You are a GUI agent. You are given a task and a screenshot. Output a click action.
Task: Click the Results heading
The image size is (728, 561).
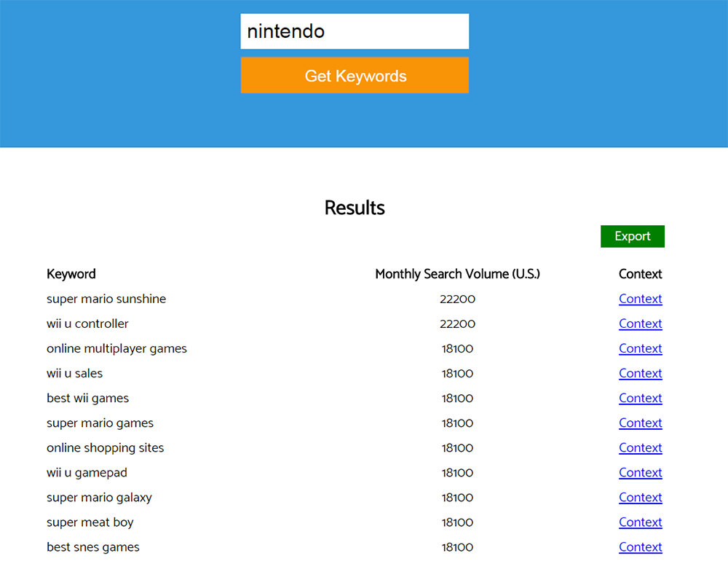(355, 208)
